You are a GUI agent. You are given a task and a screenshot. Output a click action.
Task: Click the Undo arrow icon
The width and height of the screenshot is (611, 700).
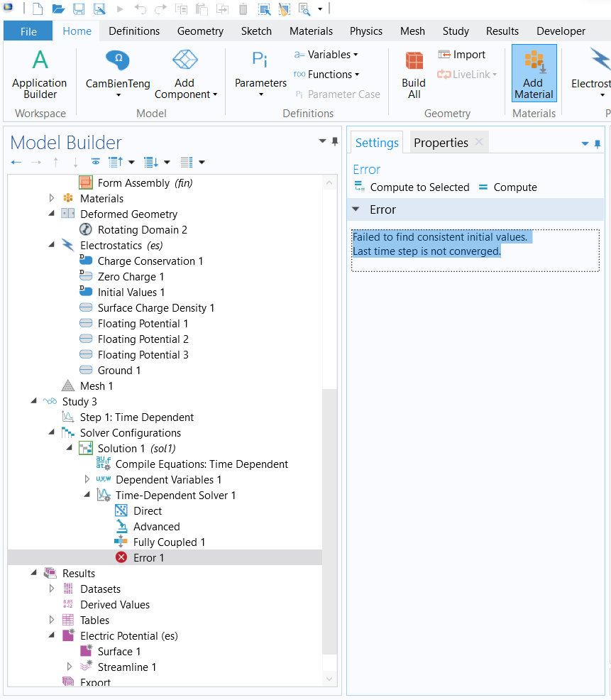pos(140,9)
